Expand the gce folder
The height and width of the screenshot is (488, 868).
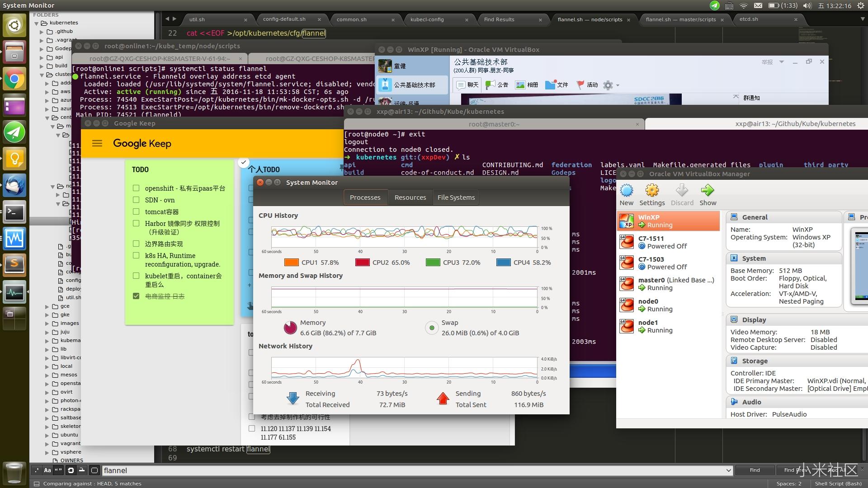point(47,306)
